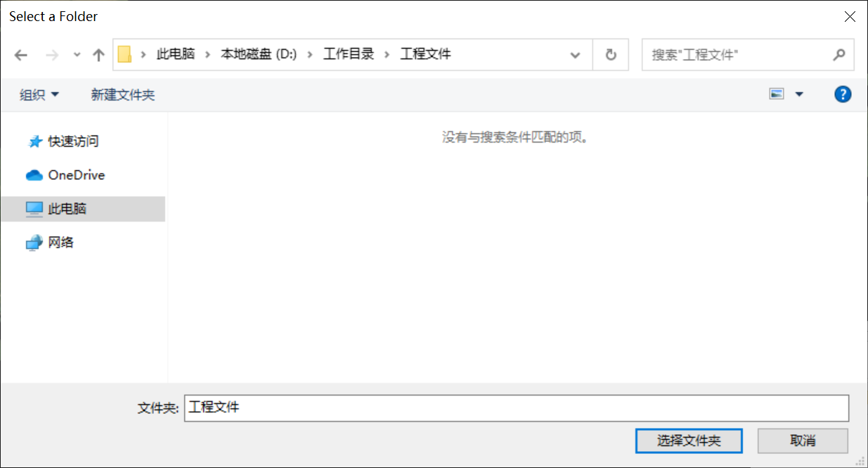Click 工作目录 in the address path
868x468 pixels.
(x=349, y=54)
